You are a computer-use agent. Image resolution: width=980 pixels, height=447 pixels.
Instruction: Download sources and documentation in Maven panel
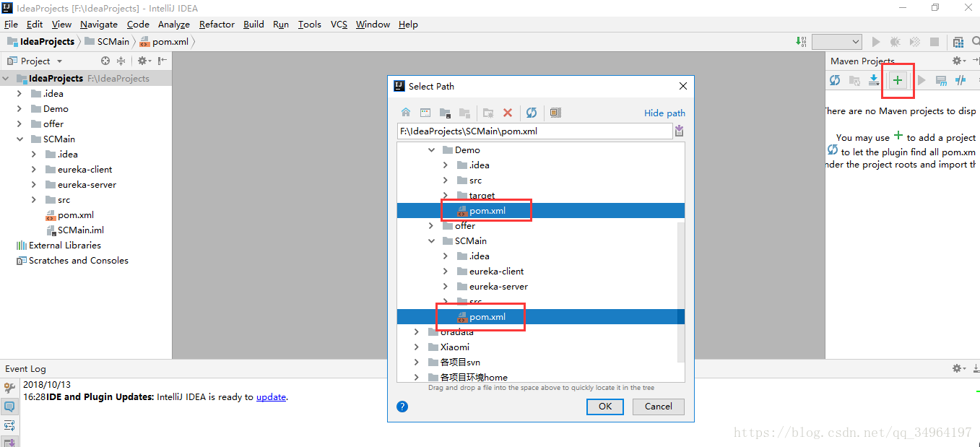874,80
